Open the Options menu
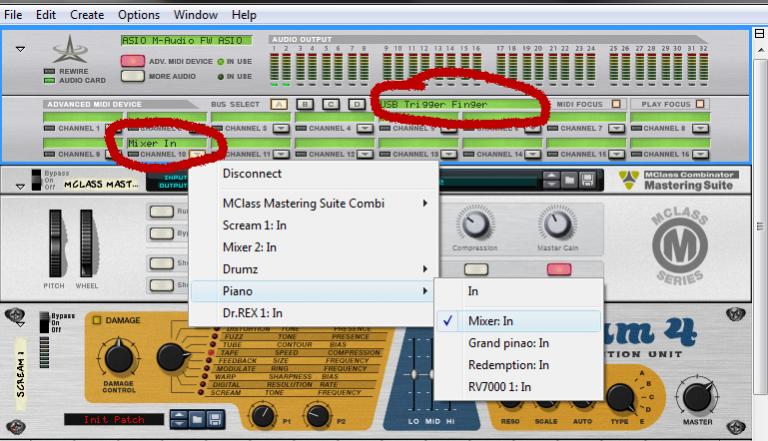Viewport: 768px width, 441px height. click(139, 15)
